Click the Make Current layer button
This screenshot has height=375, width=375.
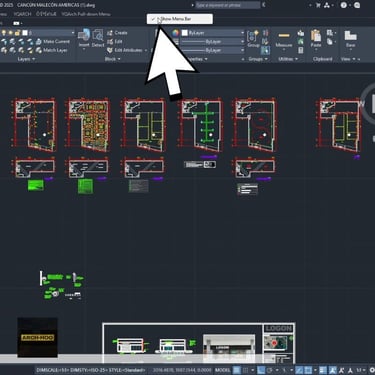pos(53,42)
